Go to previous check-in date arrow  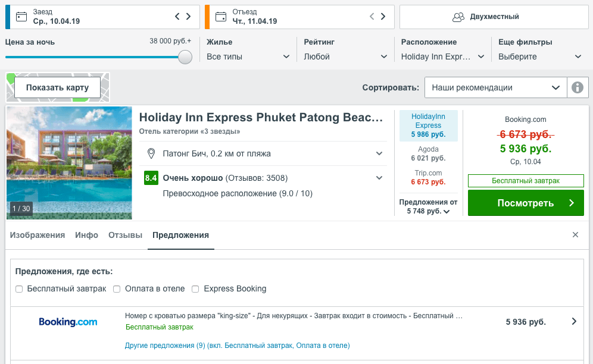click(177, 16)
